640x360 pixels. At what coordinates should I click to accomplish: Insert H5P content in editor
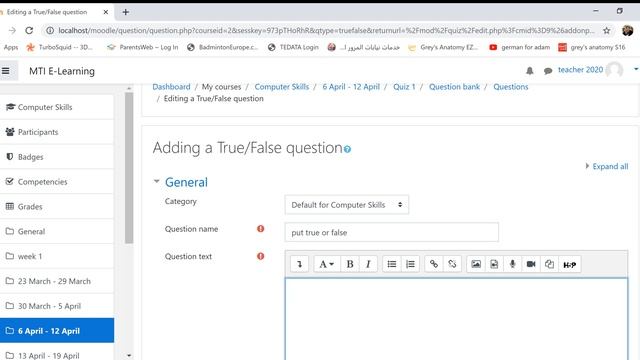569,264
